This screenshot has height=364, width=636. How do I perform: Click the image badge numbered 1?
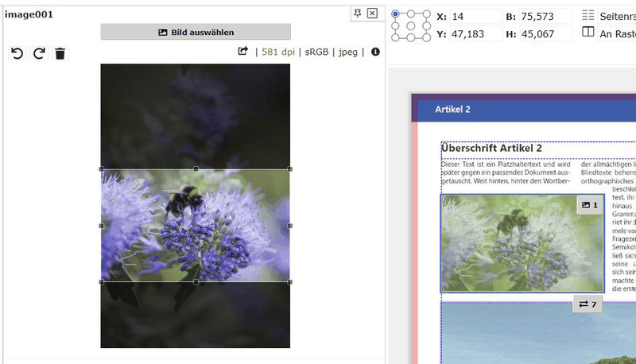[590, 205]
